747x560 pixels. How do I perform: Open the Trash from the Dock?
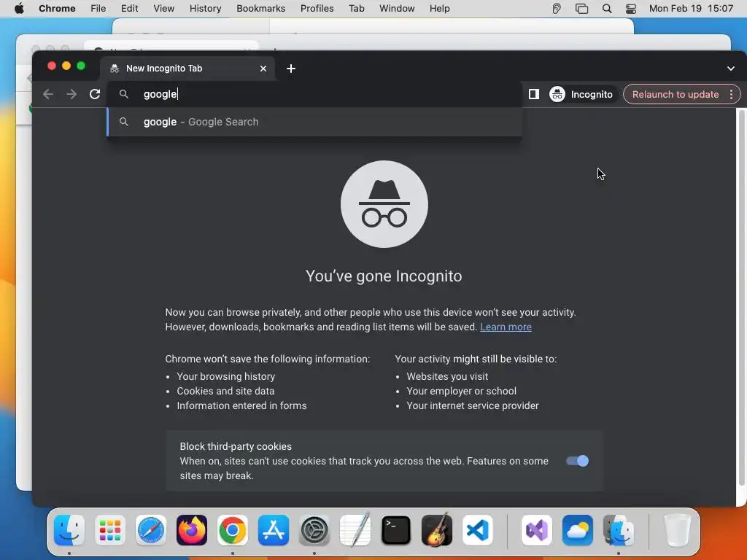[678, 530]
